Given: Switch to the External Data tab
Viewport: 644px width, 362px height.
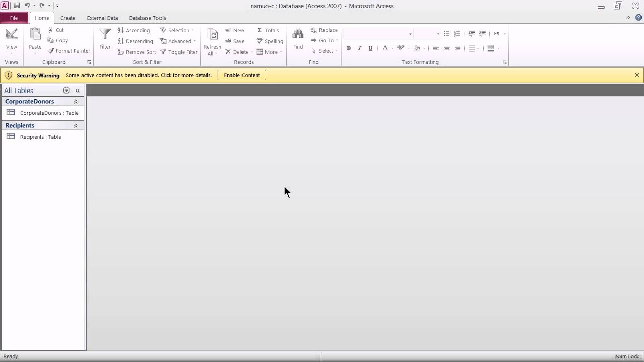Looking at the screenshot, I should pos(102,18).
